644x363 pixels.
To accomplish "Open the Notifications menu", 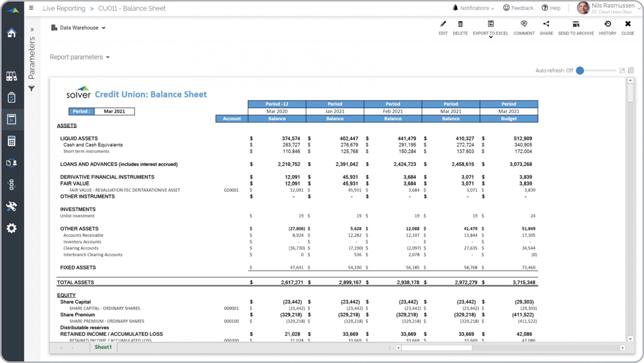I will click(x=474, y=8).
